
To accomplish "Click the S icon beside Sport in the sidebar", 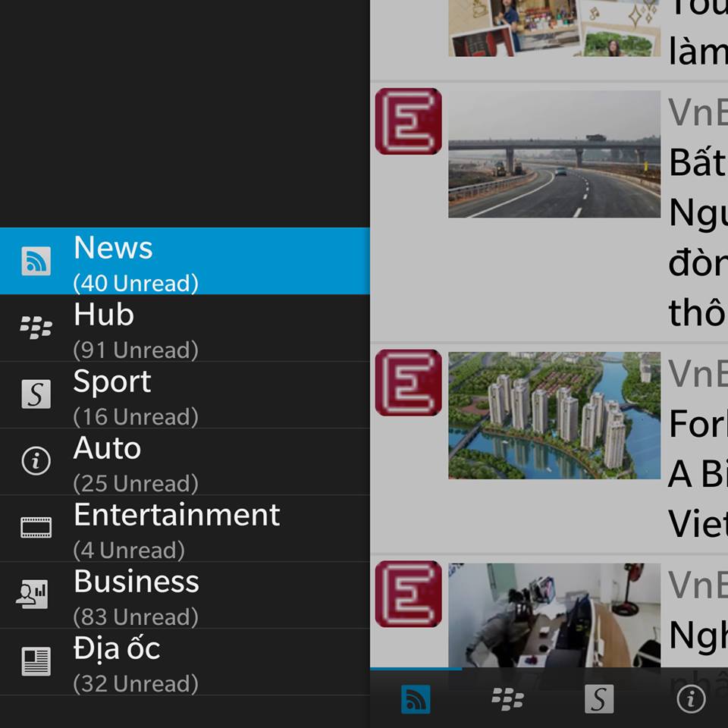I will (x=36, y=394).
